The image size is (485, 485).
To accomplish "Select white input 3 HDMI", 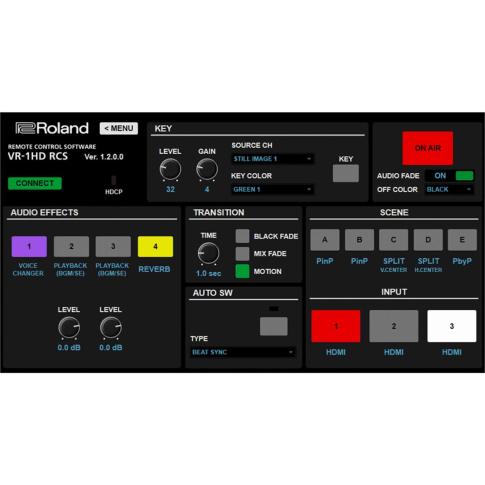I will click(x=452, y=326).
